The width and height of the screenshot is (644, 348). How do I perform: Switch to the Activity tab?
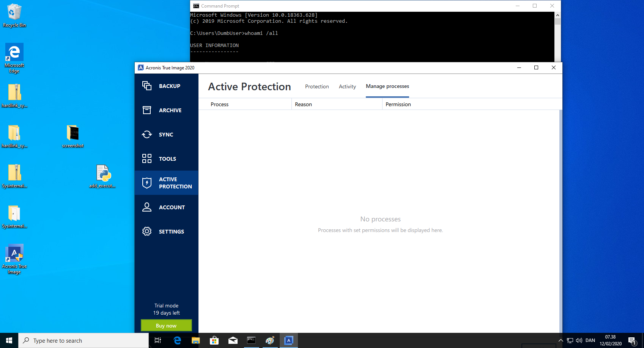pos(347,86)
